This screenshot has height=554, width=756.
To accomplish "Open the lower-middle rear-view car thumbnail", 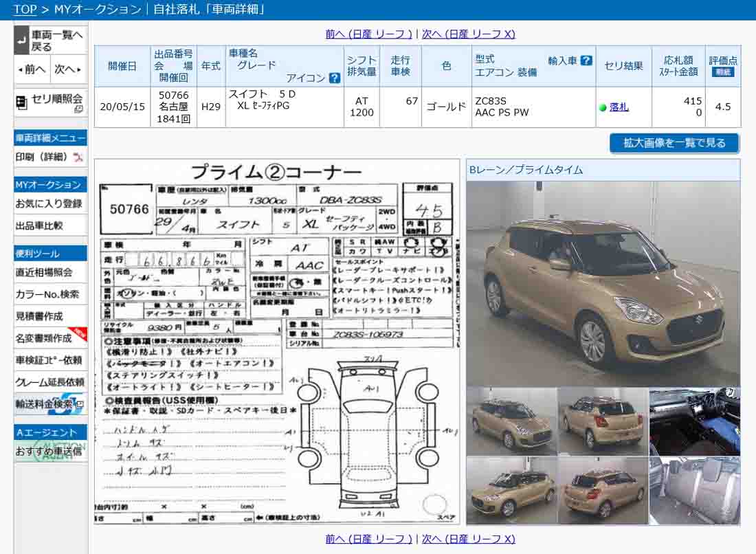I will [x=603, y=490].
